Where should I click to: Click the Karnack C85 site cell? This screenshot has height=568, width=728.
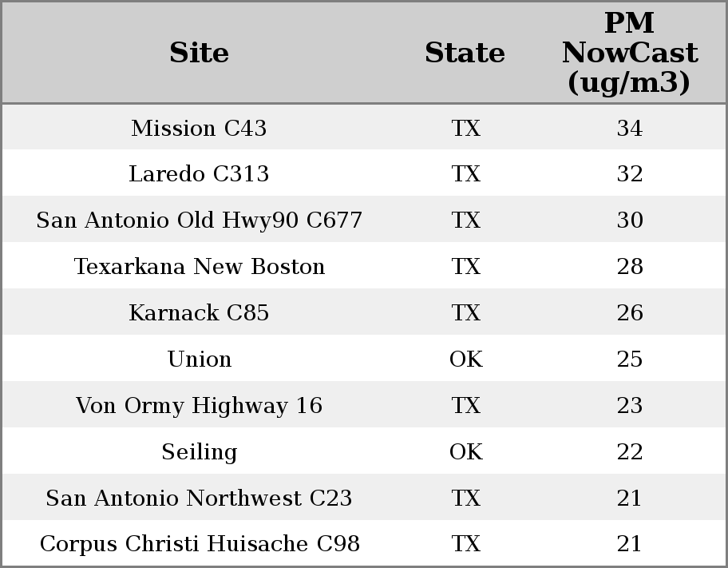pos(199,313)
